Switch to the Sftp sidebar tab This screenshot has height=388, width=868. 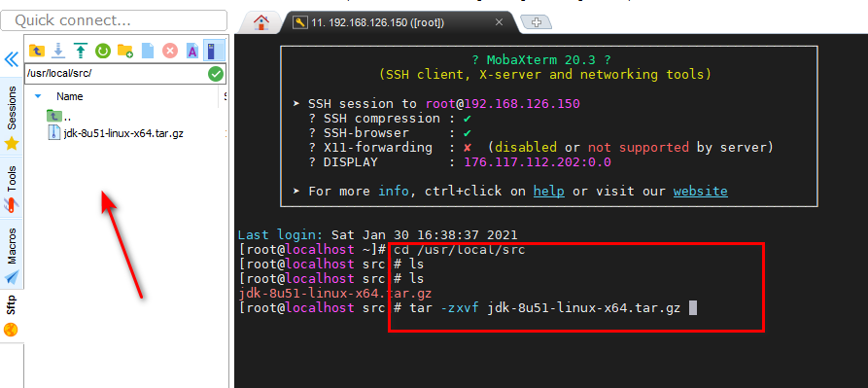[x=12, y=316]
